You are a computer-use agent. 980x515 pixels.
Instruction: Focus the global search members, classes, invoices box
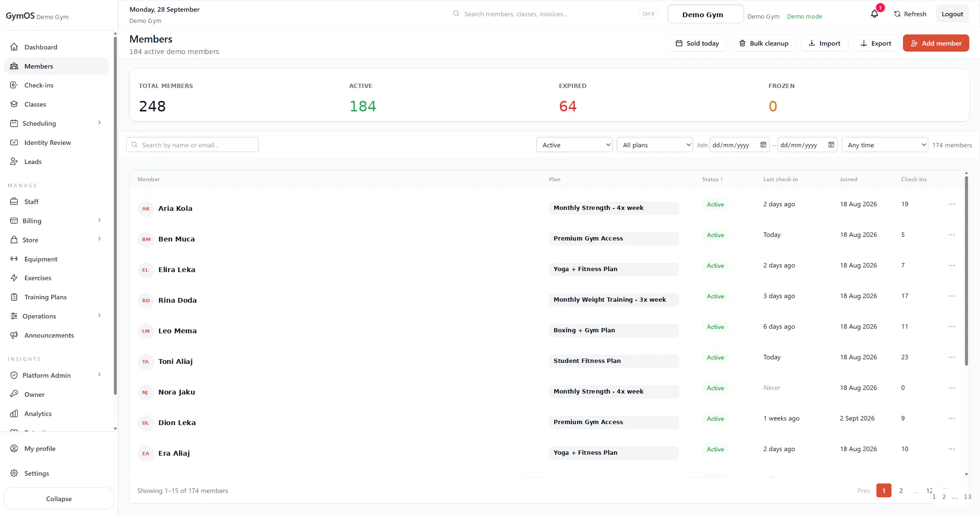(555, 14)
